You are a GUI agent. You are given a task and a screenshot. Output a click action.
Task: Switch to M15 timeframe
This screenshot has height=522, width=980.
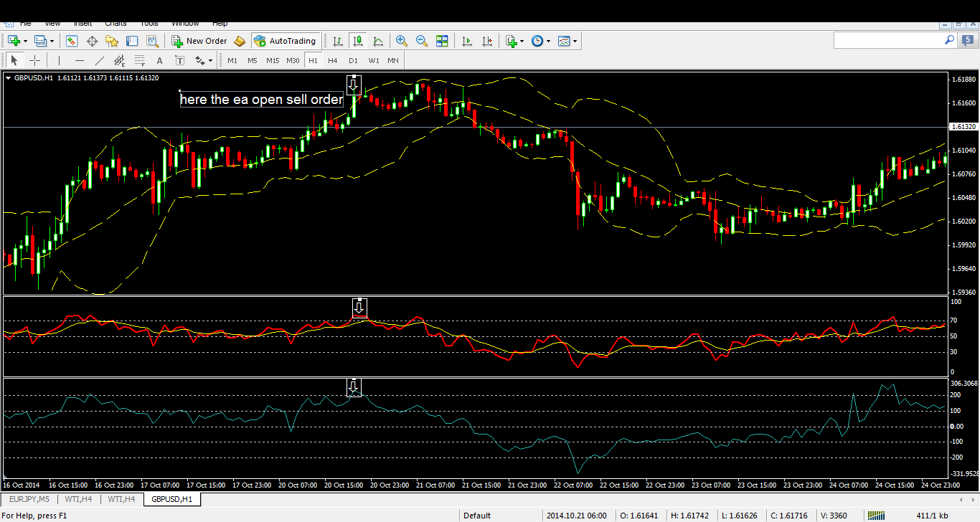273,61
